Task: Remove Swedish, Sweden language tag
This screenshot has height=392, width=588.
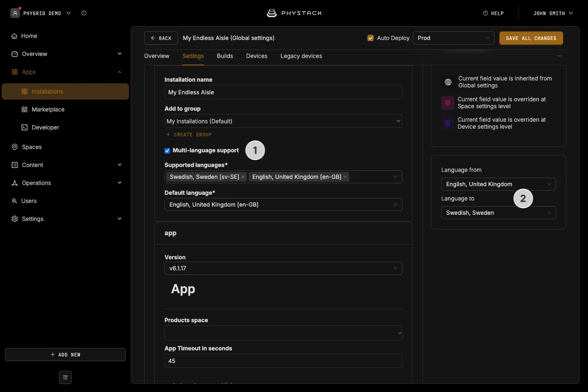Action: pyautogui.click(x=243, y=177)
